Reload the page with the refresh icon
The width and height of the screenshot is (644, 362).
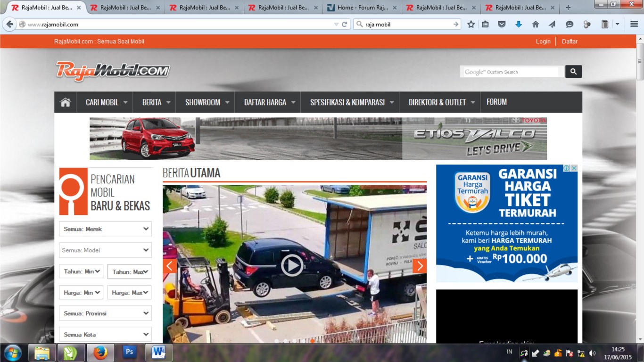pos(345,25)
